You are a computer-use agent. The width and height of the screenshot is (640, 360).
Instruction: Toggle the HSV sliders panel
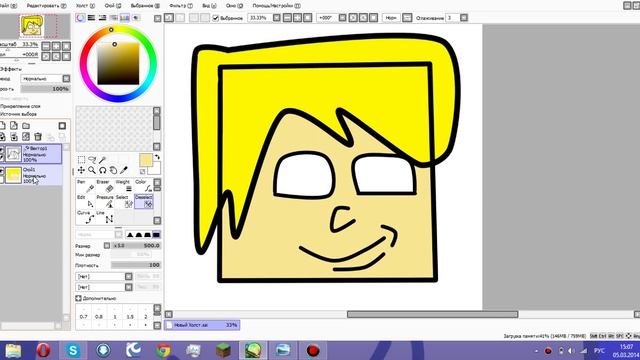tap(102, 18)
